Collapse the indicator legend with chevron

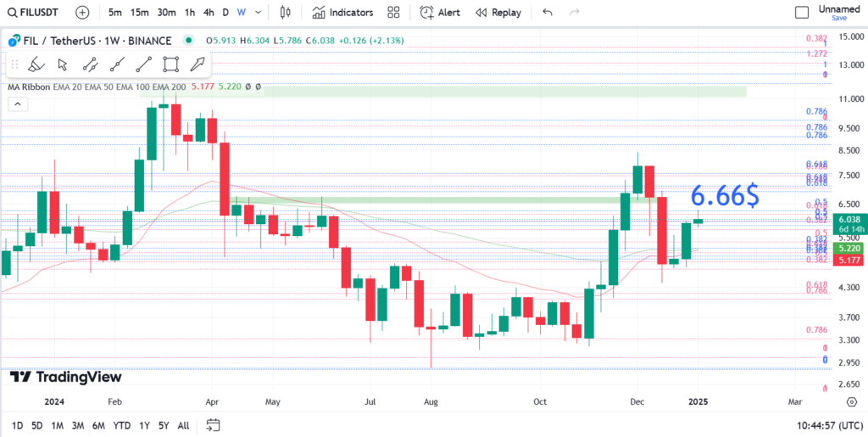(x=17, y=104)
